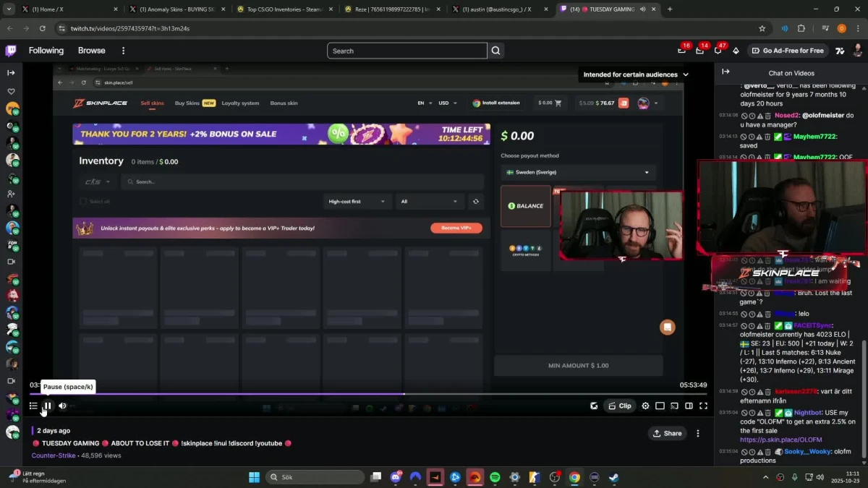Open the Whispers icon in top bar
The width and height of the screenshot is (868, 488).
[699, 51]
